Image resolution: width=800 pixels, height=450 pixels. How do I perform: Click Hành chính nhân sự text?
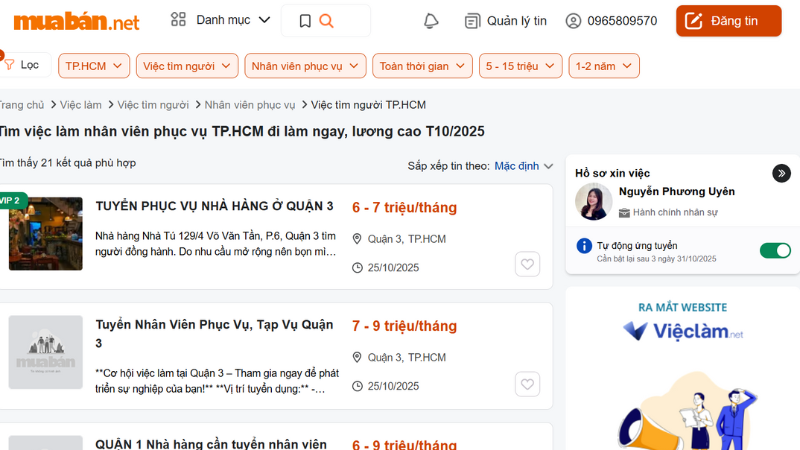click(675, 212)
